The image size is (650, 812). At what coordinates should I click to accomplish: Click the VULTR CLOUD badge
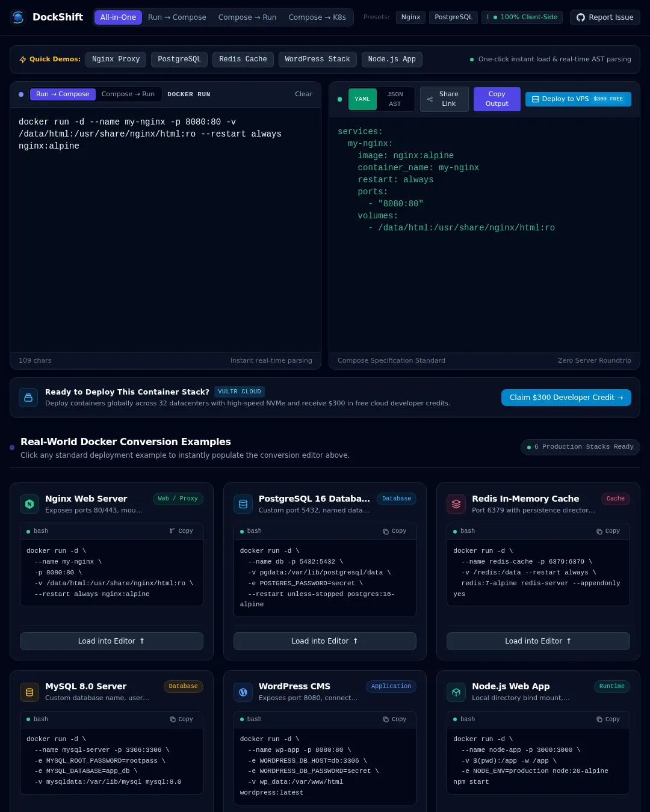point(240,392)
